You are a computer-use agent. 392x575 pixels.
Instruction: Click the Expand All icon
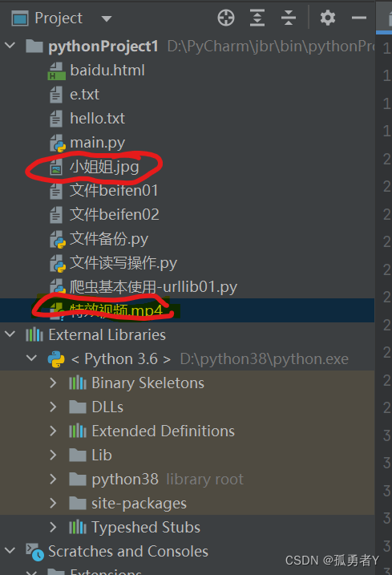click(x=257, y=18)
